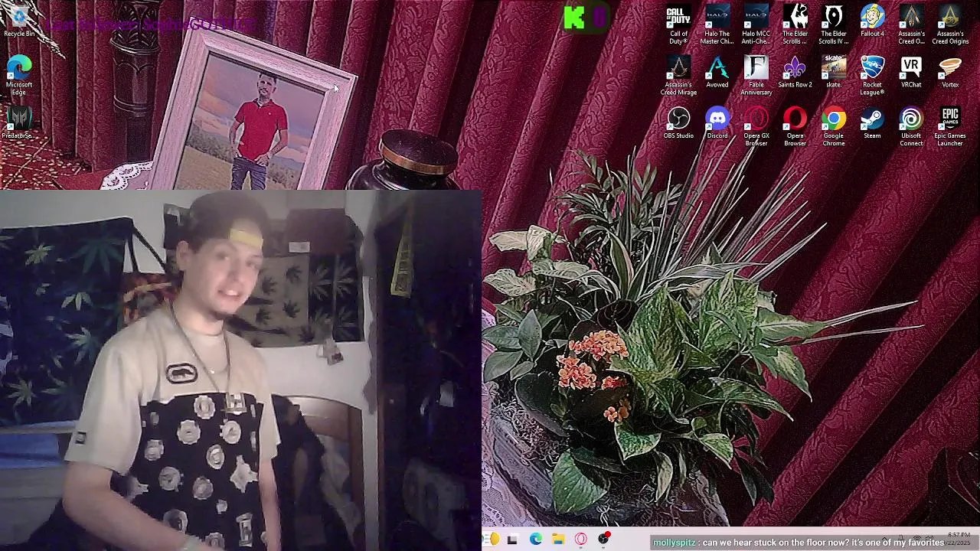
Task: Launch Steam from the desktop
Action: tap(872, 123)
